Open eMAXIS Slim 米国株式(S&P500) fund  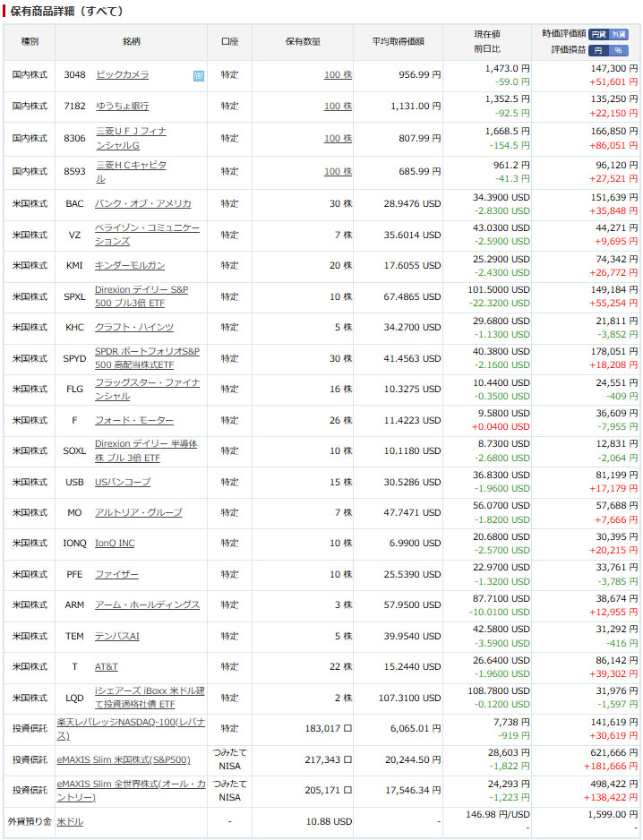(x=124, y=760)
